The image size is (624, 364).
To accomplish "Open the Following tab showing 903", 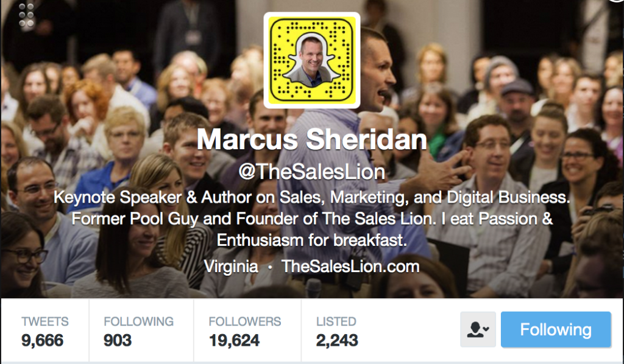I will click(x=141, y=331).
